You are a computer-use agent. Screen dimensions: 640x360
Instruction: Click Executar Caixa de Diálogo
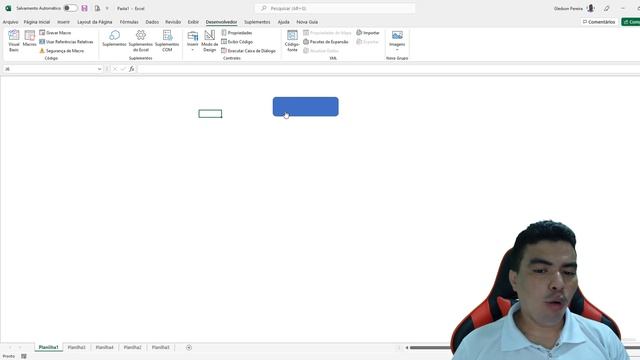point(249,51)
